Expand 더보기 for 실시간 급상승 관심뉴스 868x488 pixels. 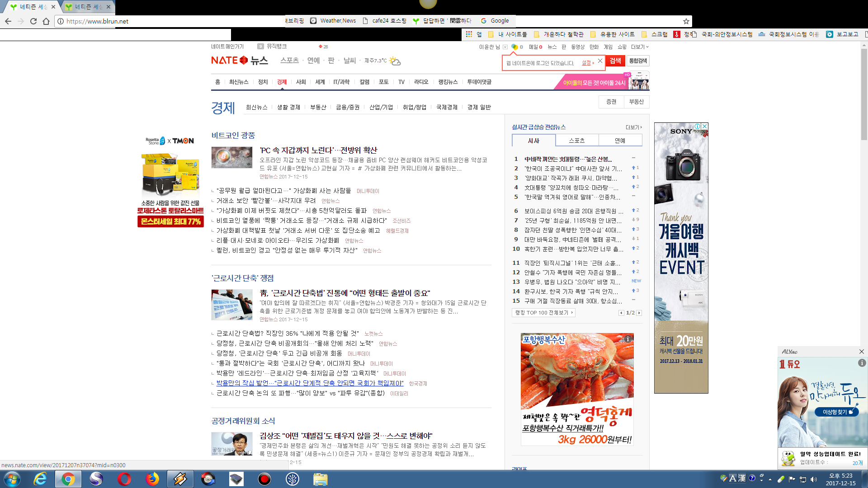tap(633, 127)
